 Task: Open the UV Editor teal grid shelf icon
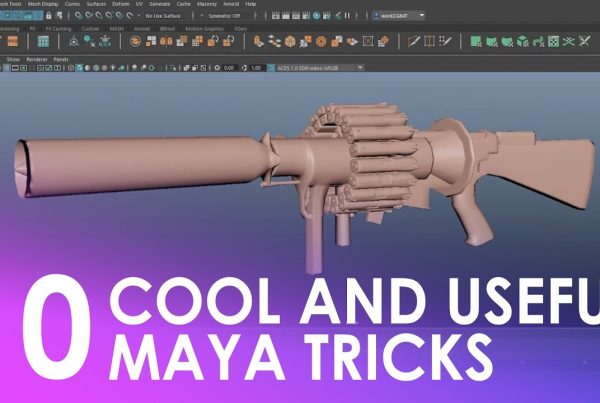pos(43,41)
